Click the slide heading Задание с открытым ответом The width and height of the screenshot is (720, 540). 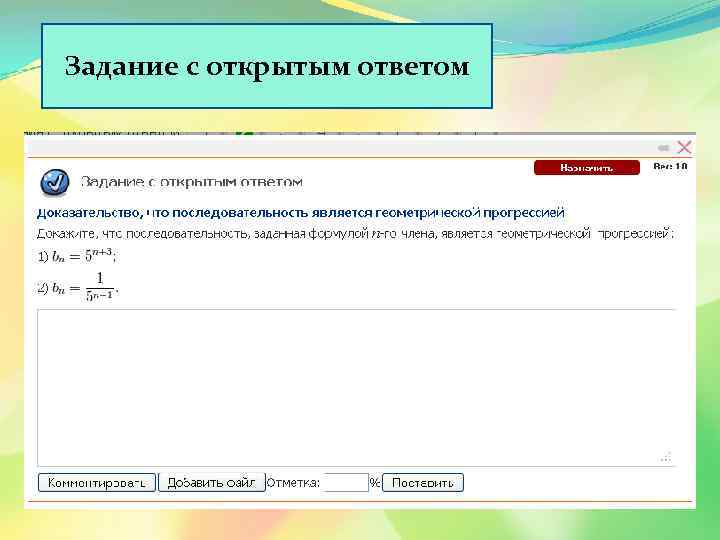click(x=267, y=67)
